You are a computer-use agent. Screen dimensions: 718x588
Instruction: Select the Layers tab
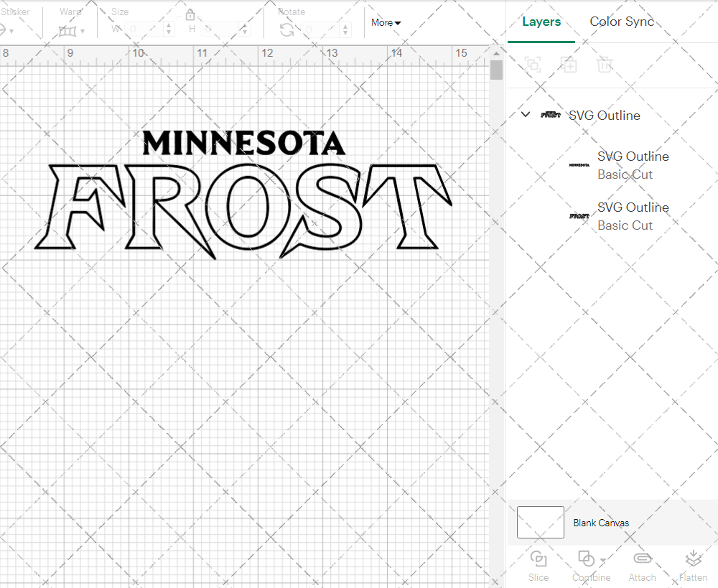[x=541, y=22]
